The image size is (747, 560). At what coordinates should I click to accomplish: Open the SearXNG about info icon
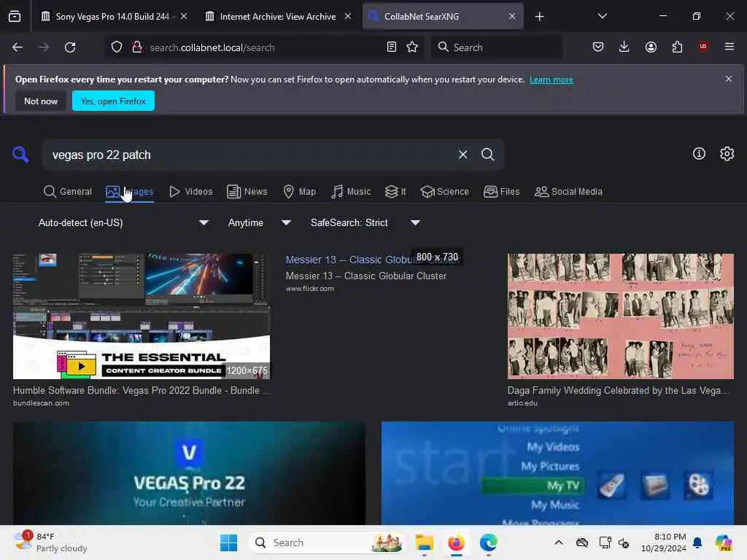[699, 153]
